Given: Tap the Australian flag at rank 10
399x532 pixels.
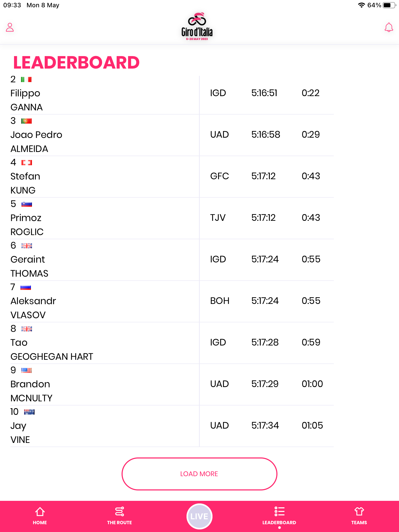Looking at the screenshot, I should (x=29, y=412).
